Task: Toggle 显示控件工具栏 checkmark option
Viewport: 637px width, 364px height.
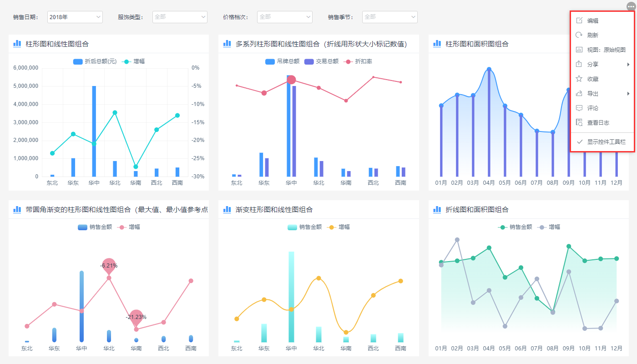Action: tap(601, 142)
